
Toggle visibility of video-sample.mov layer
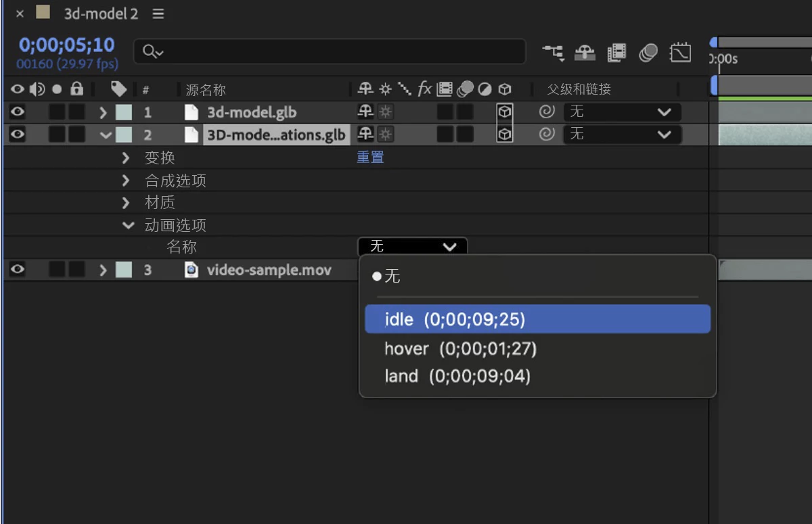(x=18, y=270)
